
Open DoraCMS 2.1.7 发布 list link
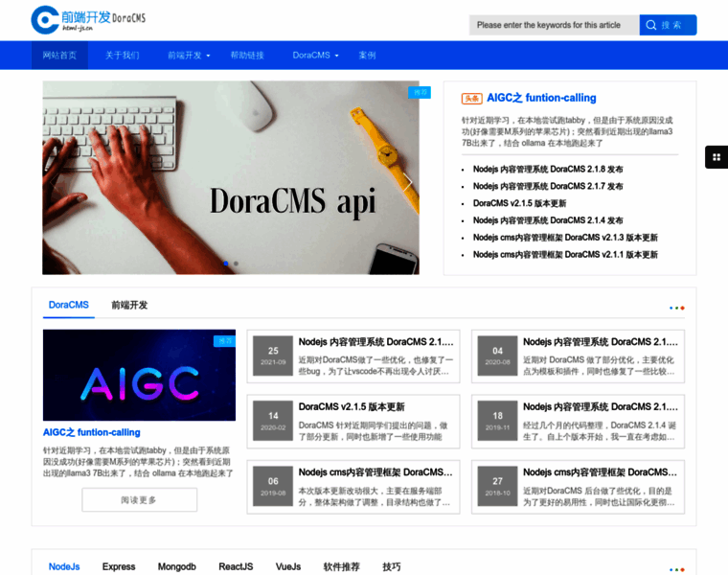548,186
